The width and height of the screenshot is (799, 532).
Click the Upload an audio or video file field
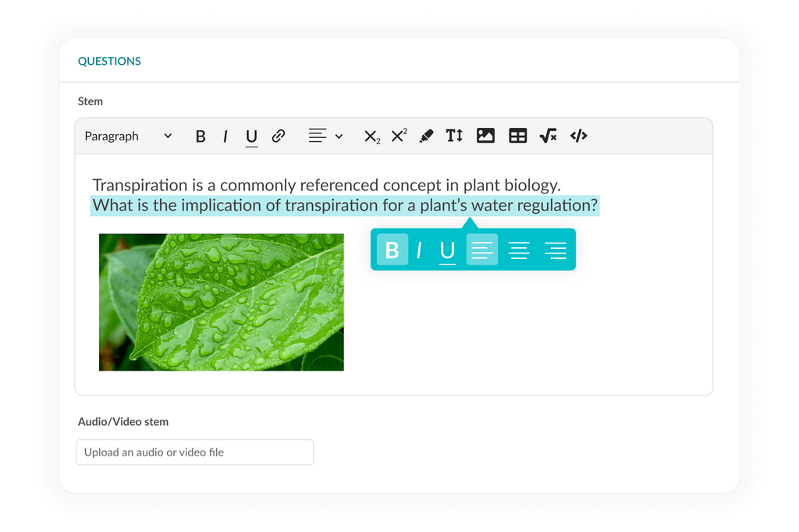click(194, 452)
